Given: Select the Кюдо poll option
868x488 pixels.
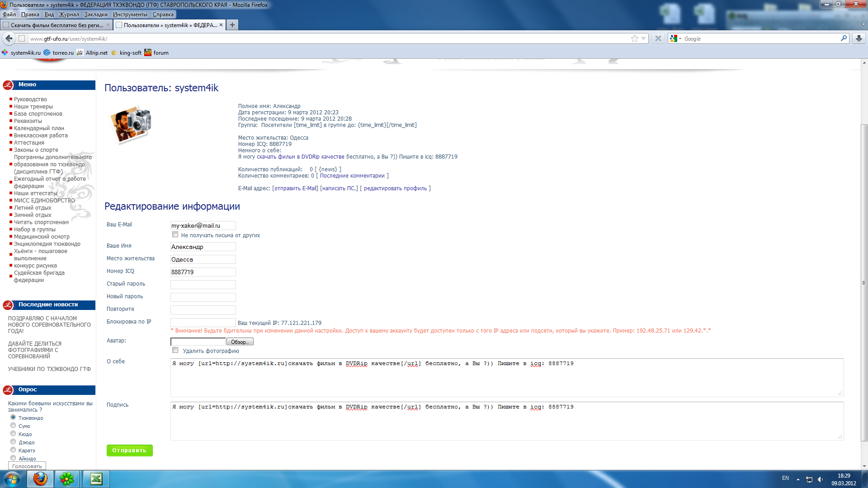Looking at the screenshot, I should point(13,433).
